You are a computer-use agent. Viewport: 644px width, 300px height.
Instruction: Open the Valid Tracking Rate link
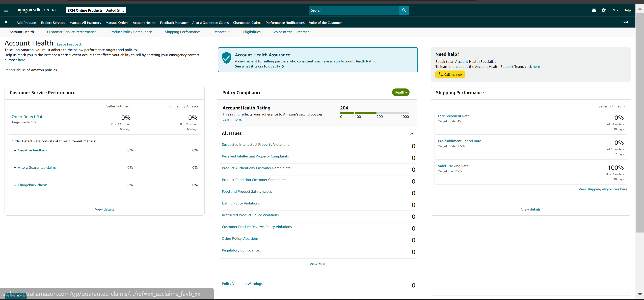coord(453,166)
